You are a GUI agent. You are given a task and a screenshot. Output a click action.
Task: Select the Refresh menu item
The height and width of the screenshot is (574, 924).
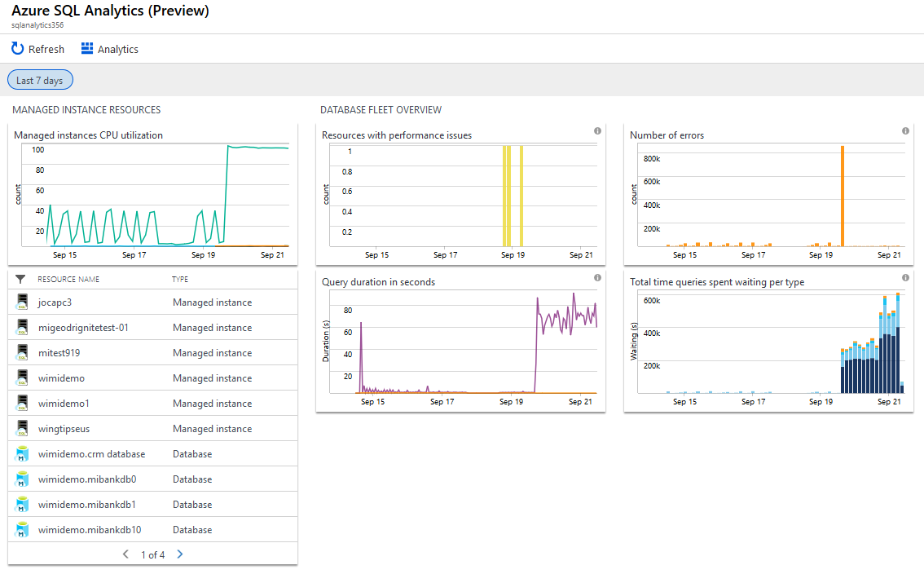(x=37, y=48)
